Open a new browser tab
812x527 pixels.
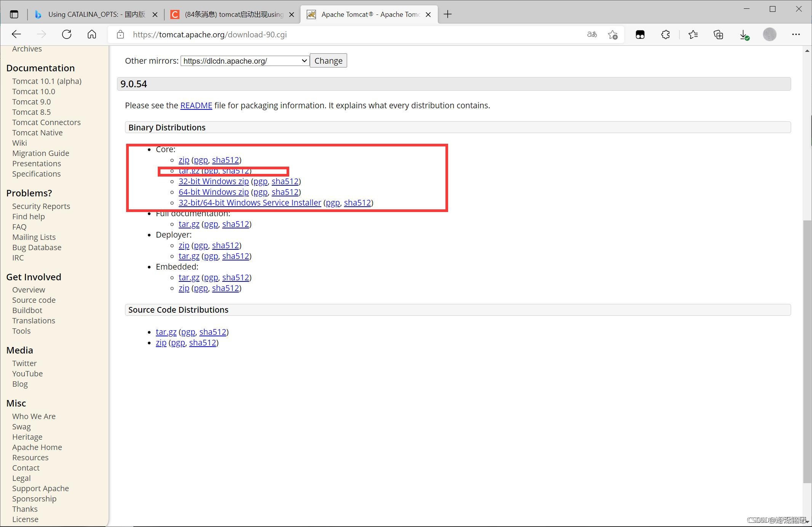tap(448, 14)
